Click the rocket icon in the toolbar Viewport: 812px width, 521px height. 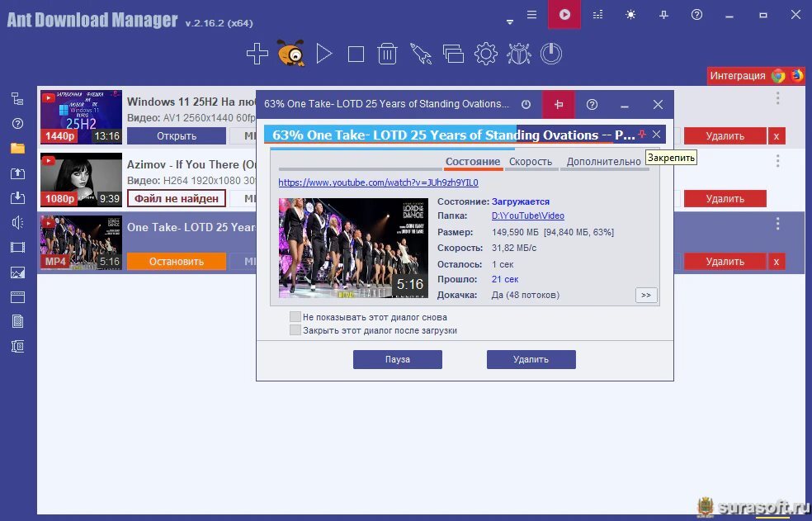click(421, 54)
